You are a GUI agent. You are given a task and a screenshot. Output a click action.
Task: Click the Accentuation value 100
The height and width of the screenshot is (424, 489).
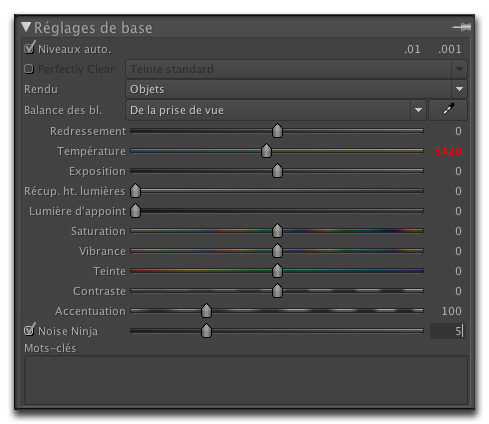click(x=451, y=311)
